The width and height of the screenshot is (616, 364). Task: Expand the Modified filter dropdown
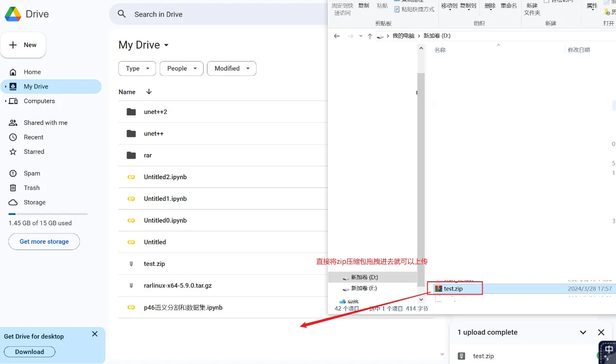[x=231, y=69]
